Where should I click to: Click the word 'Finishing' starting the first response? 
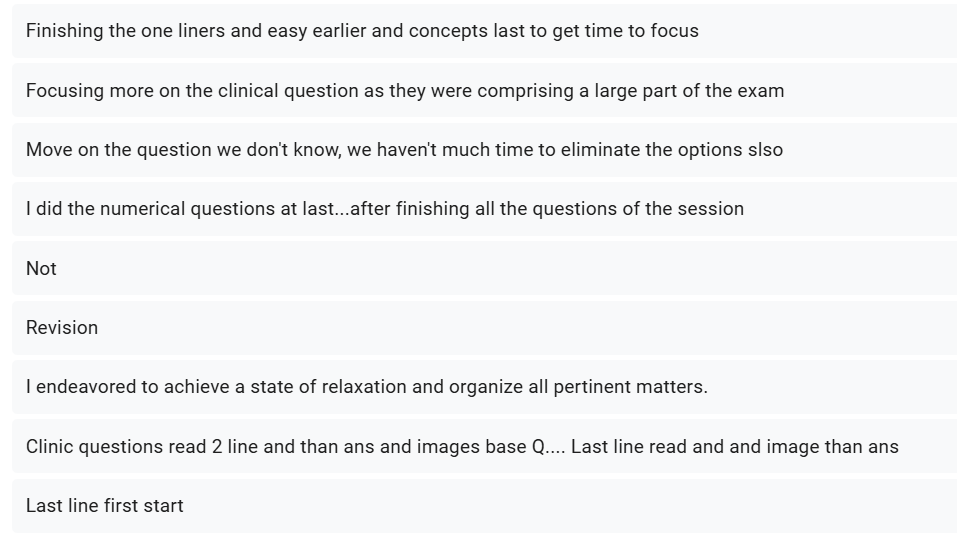64,31
